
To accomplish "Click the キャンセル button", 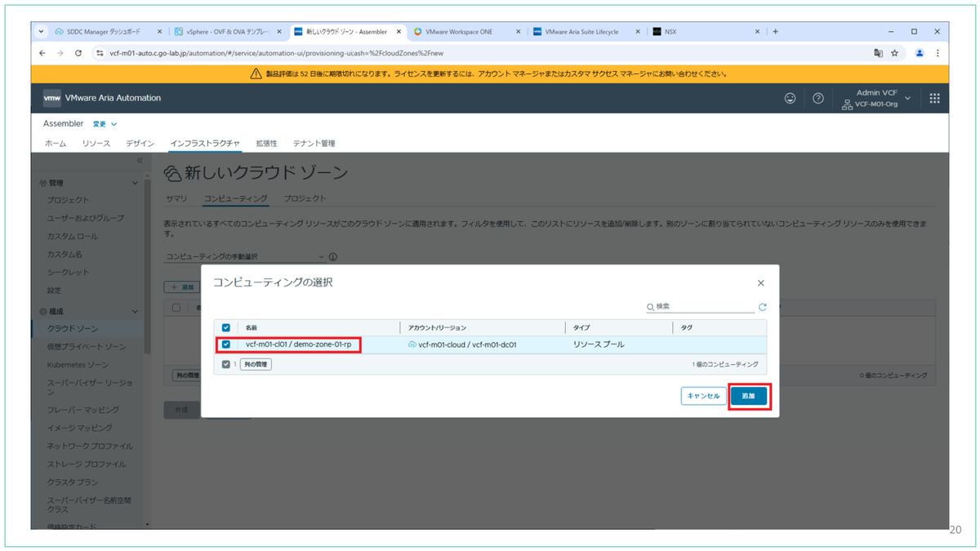I will point(703,396).
